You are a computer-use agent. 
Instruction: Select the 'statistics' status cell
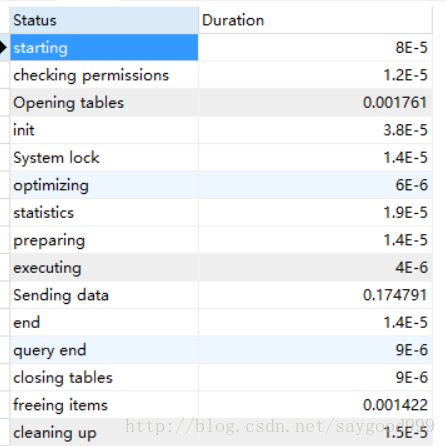point(104,213)
